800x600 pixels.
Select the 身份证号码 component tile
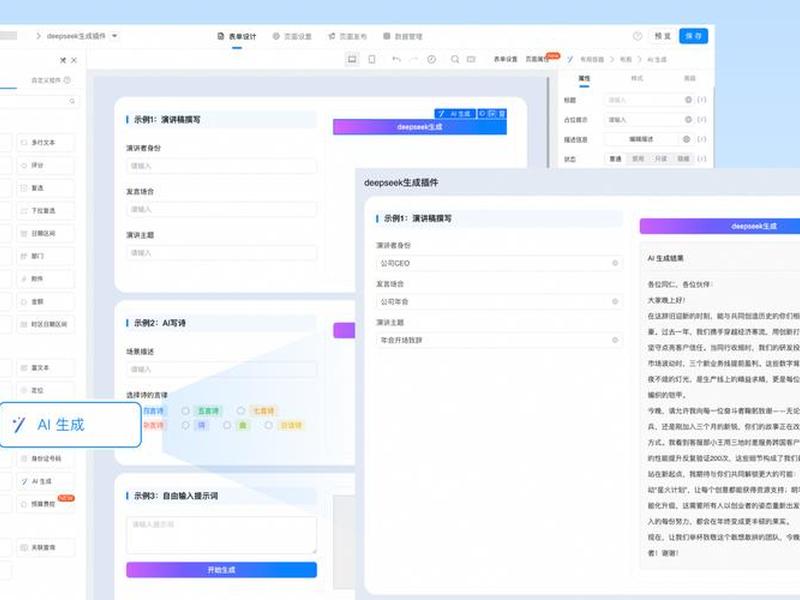click(x=45, y=458)
